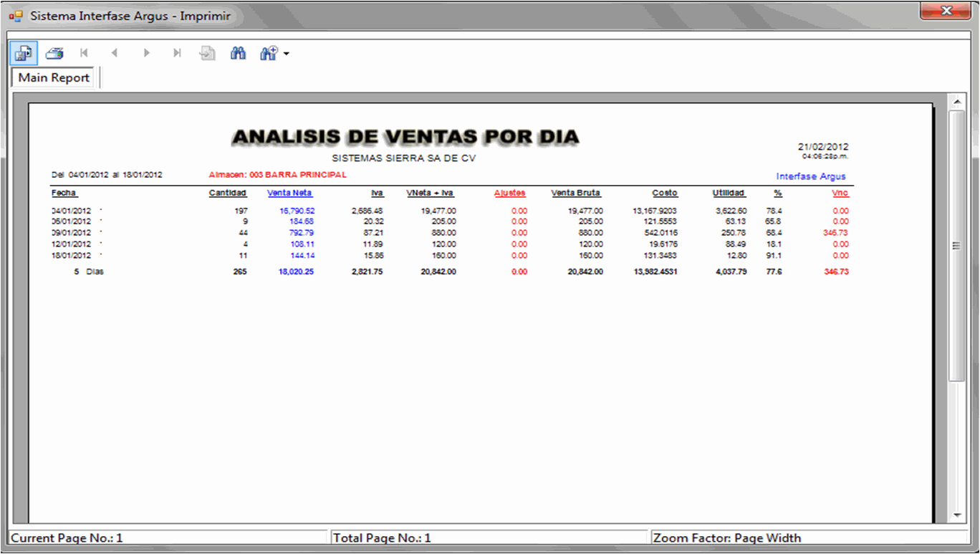Click the Ajustes column header

(x=509, y=193)
